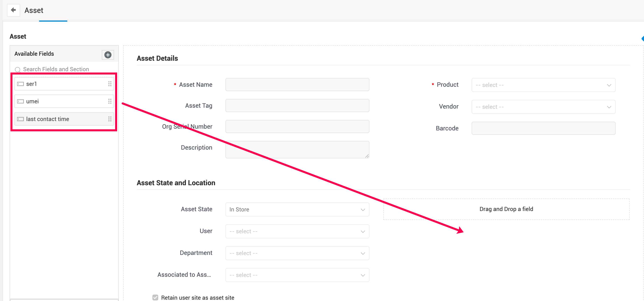Click the plus icon in Available Fields
This screenshot has height=301, width=644.
(108, 55)
